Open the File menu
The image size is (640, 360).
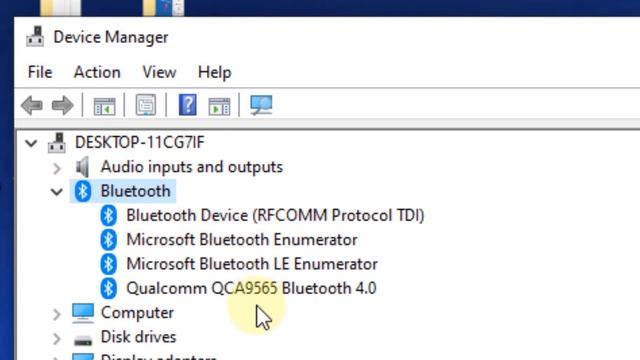(x=40, y=72)
